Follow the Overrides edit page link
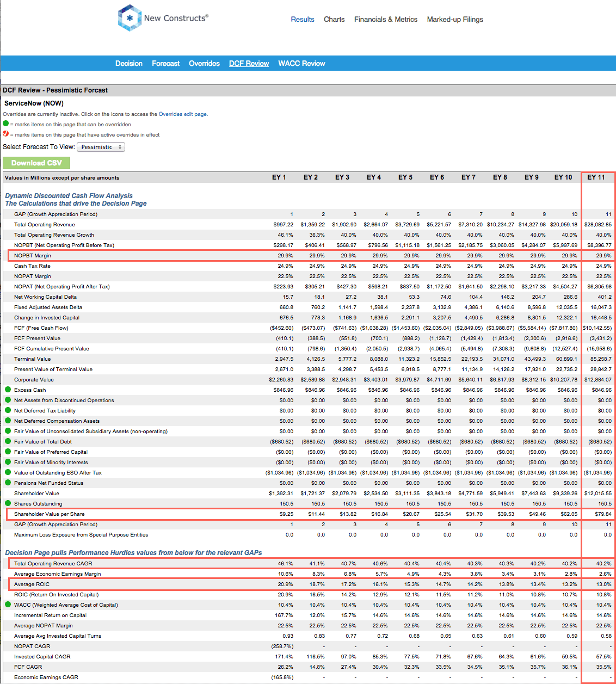The height and width of the screenshot is (684, 616). point(182,114)
